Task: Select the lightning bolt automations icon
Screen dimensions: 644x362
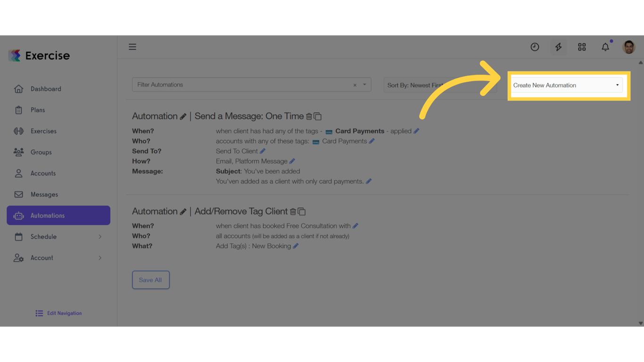Action: pyautogui.click(x=558, y=47)
